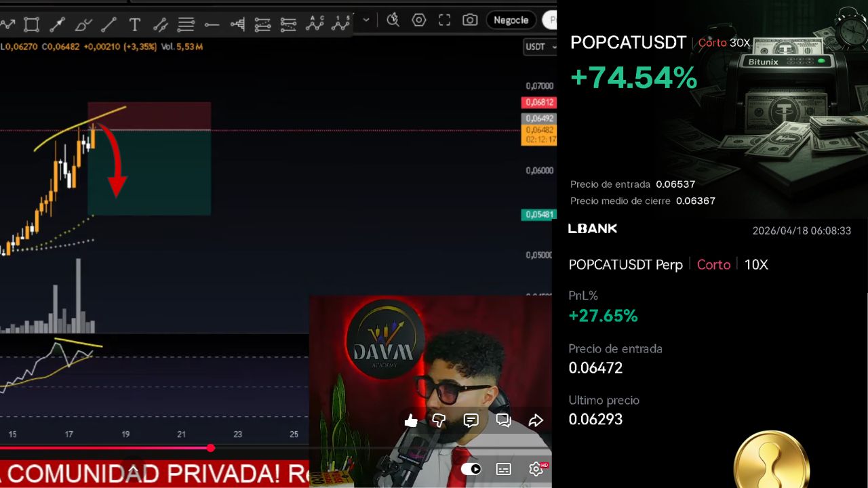Open video quality settings gear
Viewport: 868px width, 488px height.
click(536, 469)
